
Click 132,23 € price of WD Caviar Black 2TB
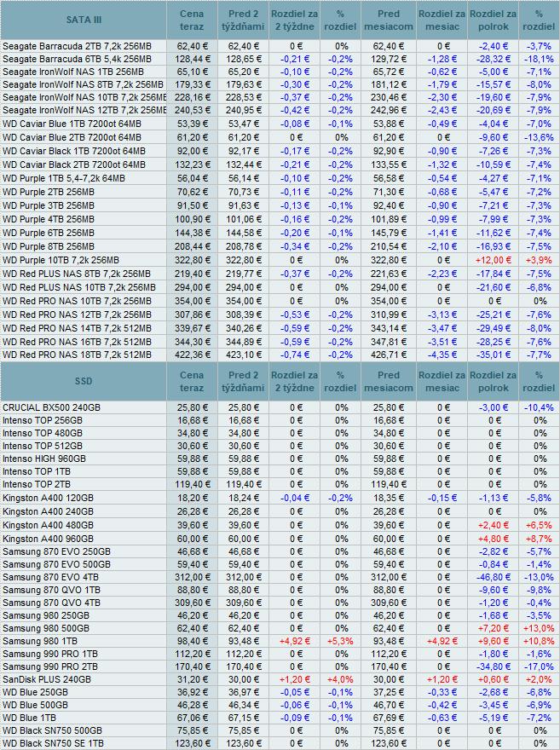193,165
